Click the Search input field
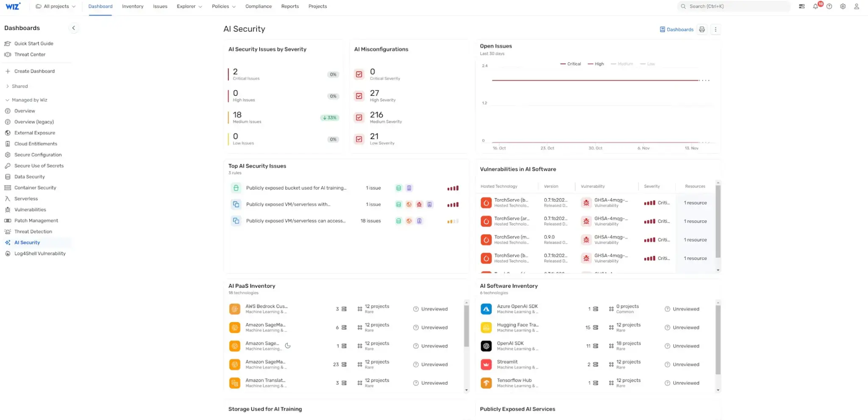868x420 pixels. (x=734, y=6)
